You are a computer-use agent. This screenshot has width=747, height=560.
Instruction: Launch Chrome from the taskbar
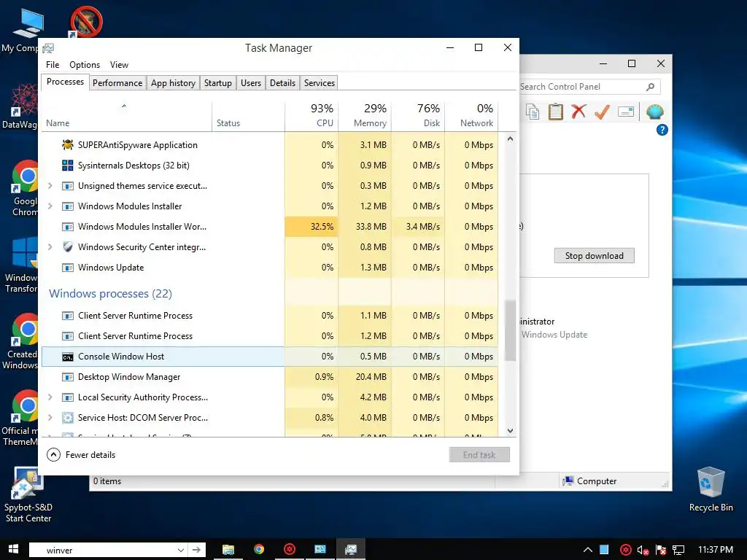[x=259, y=550]
